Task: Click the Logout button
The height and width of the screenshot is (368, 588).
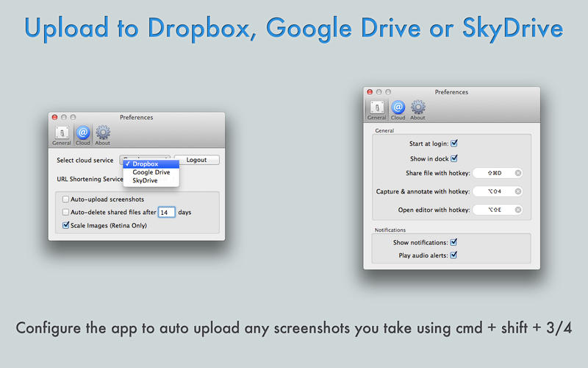Action: (x=197, y=160)
